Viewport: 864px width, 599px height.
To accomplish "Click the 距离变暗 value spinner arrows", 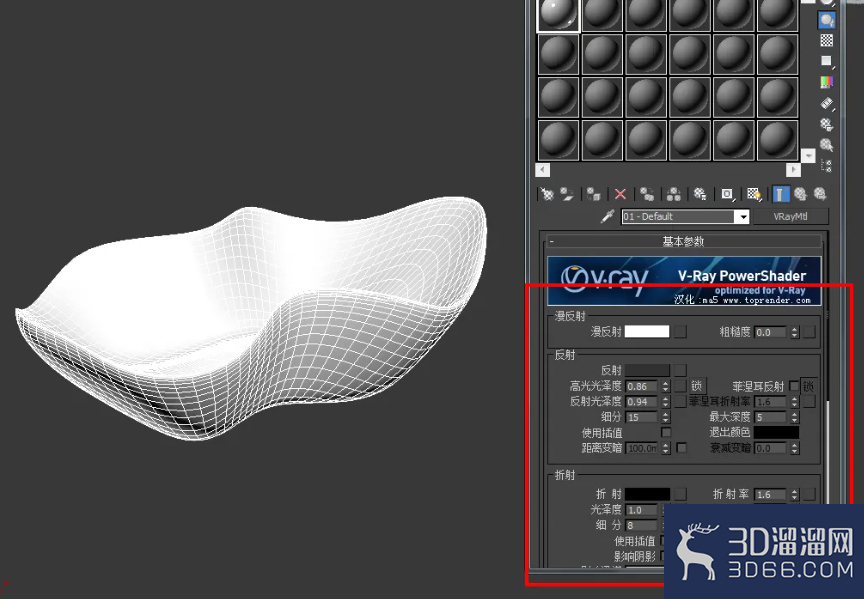I will point(666,447).
